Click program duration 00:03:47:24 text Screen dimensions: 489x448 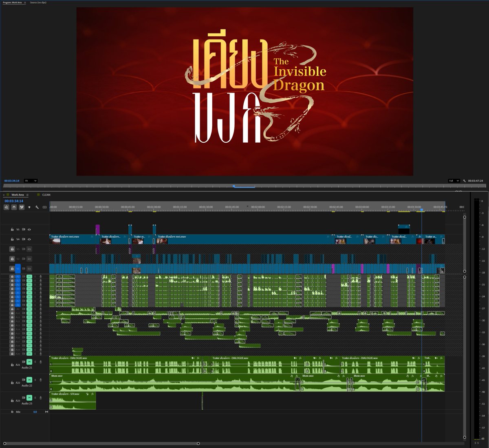(x=475, y=181)
